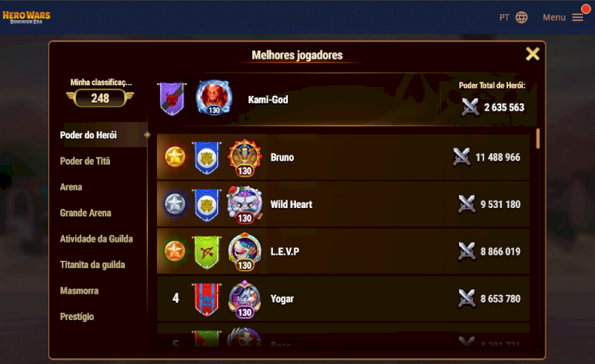Click the silver second-place medal
Screen dimensions: 595x364
pos(175,204)
